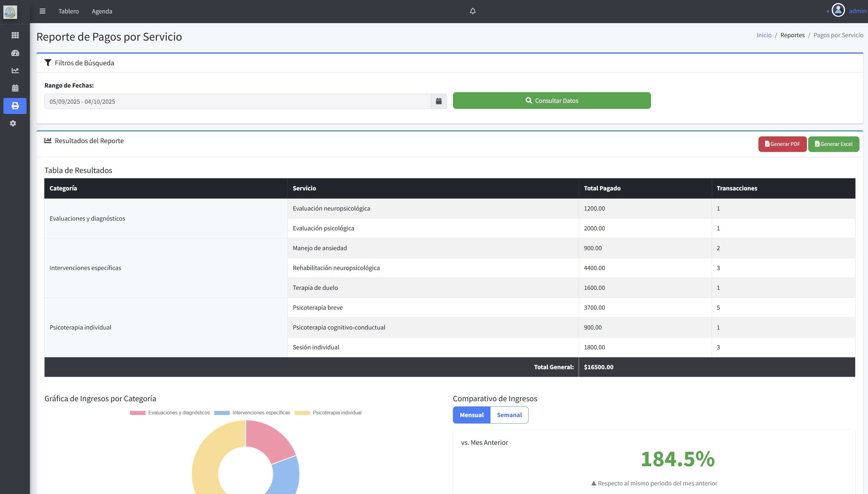The height and width of the screenshot is (494, 868).
Task: Open the notifications bell
Action: click(x=472, y=11)
